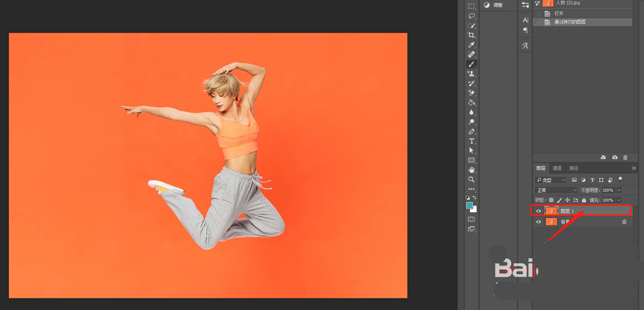This screenshot has height=310, width=644.
Task: Select the Hand tool
Action: 471,170
